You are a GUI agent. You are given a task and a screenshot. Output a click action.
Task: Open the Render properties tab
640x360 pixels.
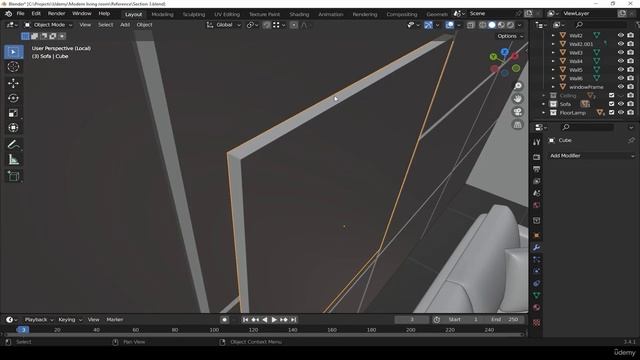[537, 157]
